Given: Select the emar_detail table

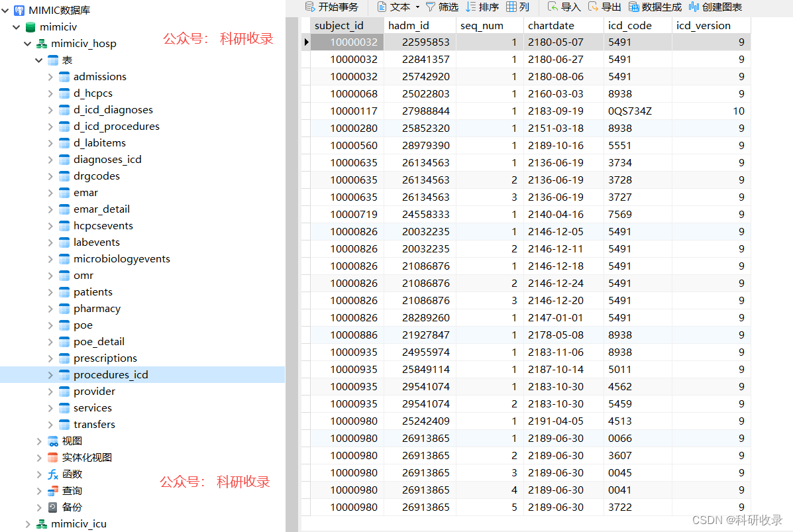Looking at the screenshot, I should [101, 209].
